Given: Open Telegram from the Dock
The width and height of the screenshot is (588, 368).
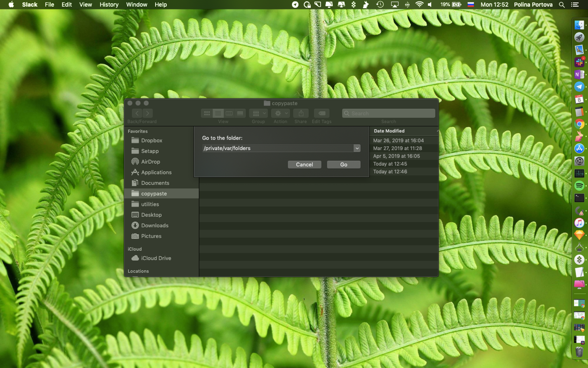Looking at the screenshot, I should tap(579, 87).
